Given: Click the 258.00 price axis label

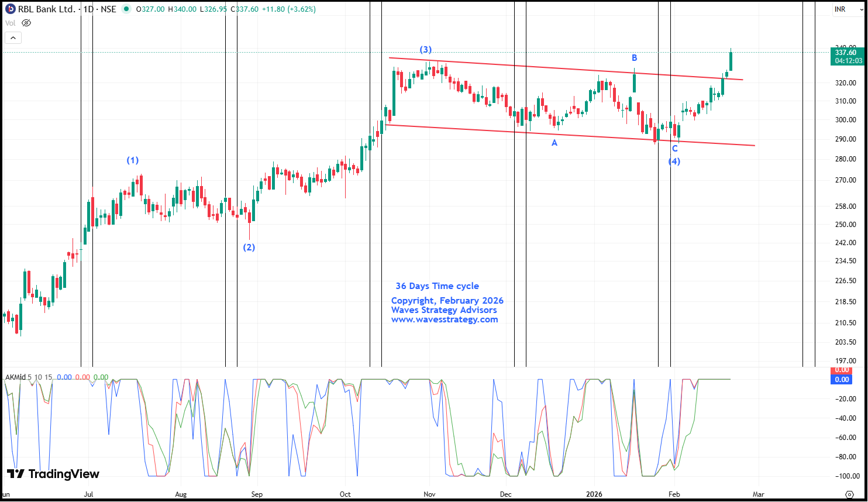Looking at the screenshot, I should (846, 207).
